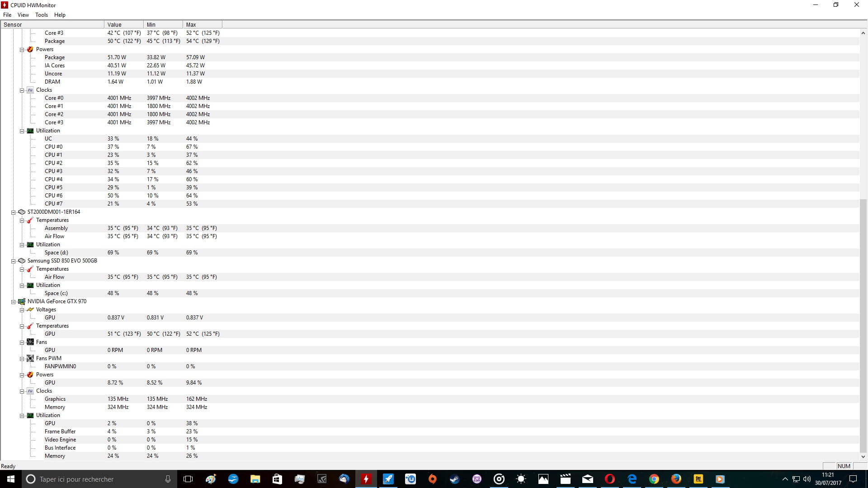Collapse the ST2000DM001-1ER164 drive node

(x=13, y=212)
